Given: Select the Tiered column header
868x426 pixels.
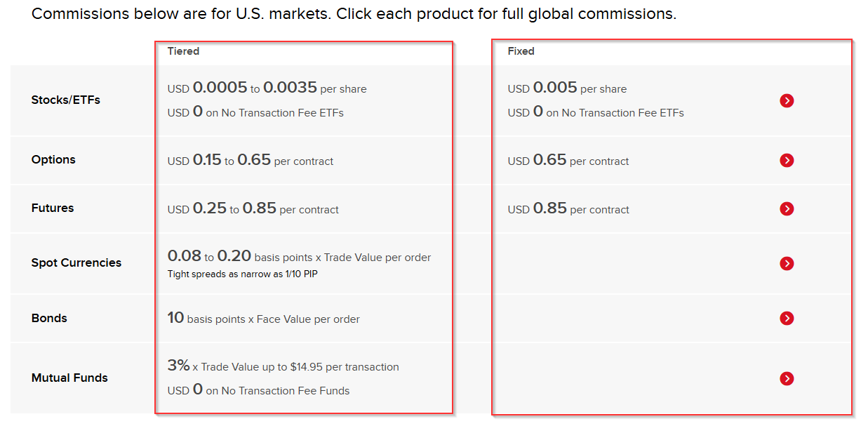Looking at the screenshot, I should 183,51.
